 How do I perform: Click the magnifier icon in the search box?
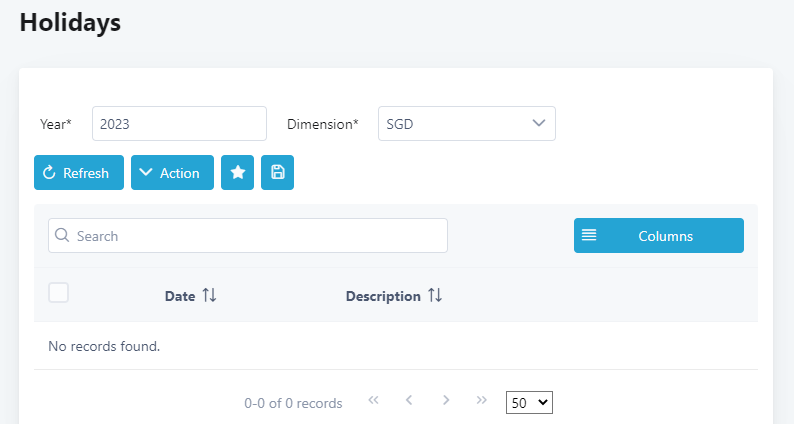(x=62, y=236)
